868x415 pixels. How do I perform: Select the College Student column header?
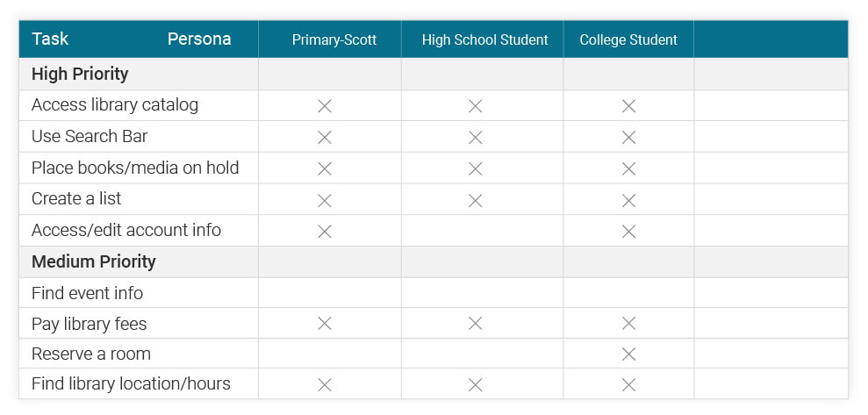pyautogui.click(x=628, y=39)
